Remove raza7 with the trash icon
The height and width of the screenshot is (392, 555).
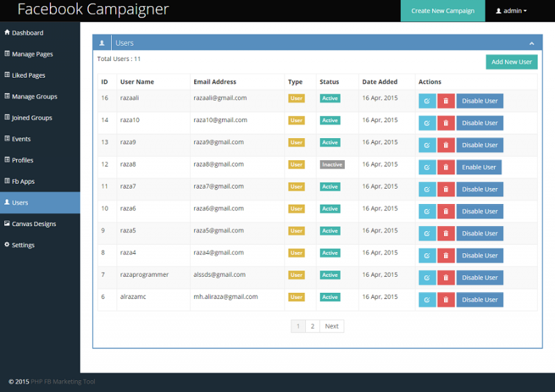(x=446, y=189)
